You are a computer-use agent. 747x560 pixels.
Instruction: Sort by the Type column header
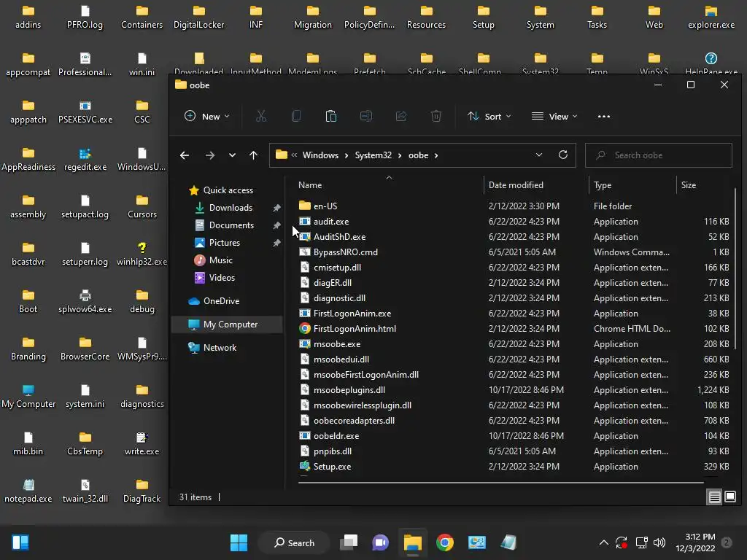pos(632,184)
